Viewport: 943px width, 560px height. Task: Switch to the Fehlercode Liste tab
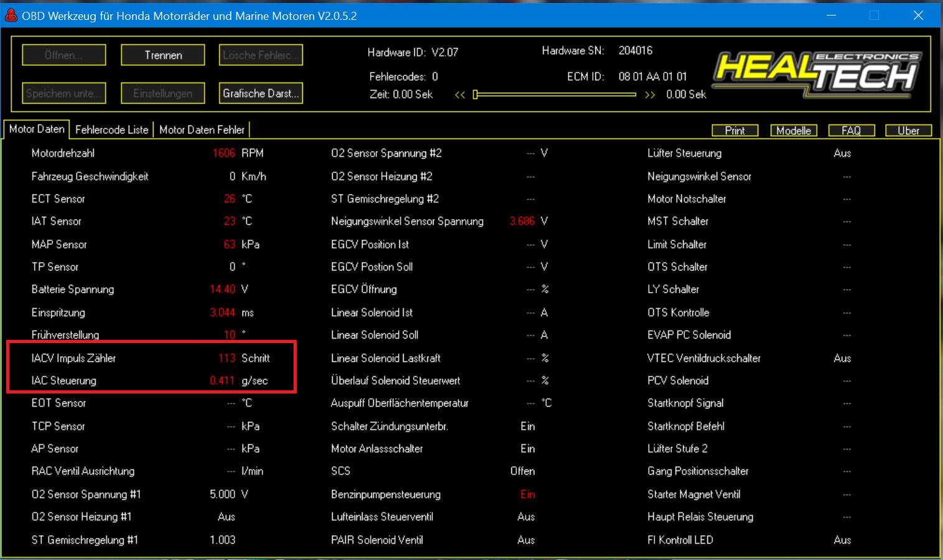point(111,129)
